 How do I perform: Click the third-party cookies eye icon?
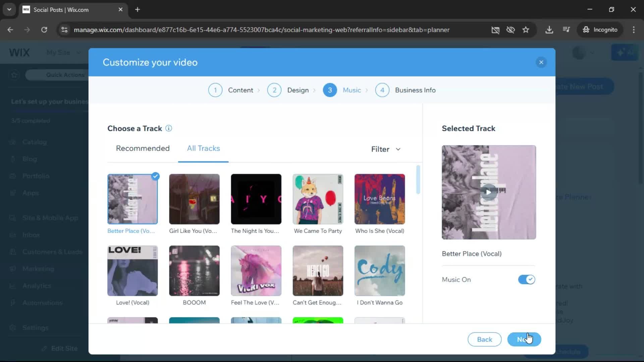pos(511,30)
